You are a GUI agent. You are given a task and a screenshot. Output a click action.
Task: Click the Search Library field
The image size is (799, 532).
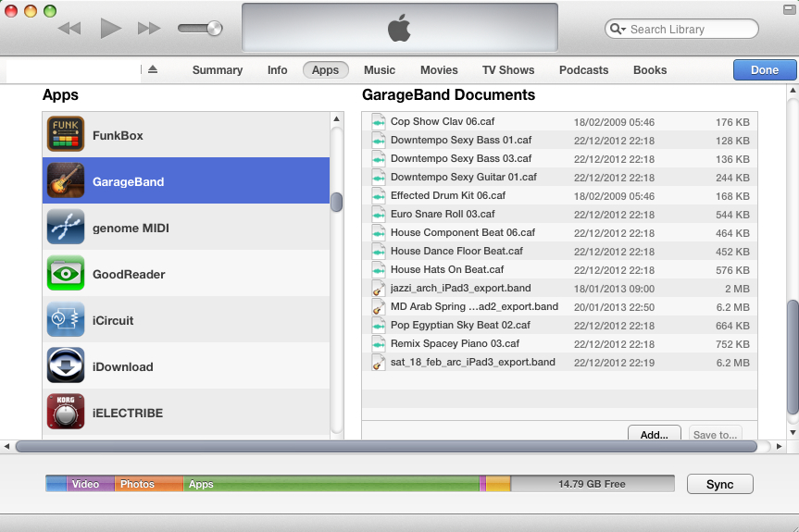click(681, 29)
